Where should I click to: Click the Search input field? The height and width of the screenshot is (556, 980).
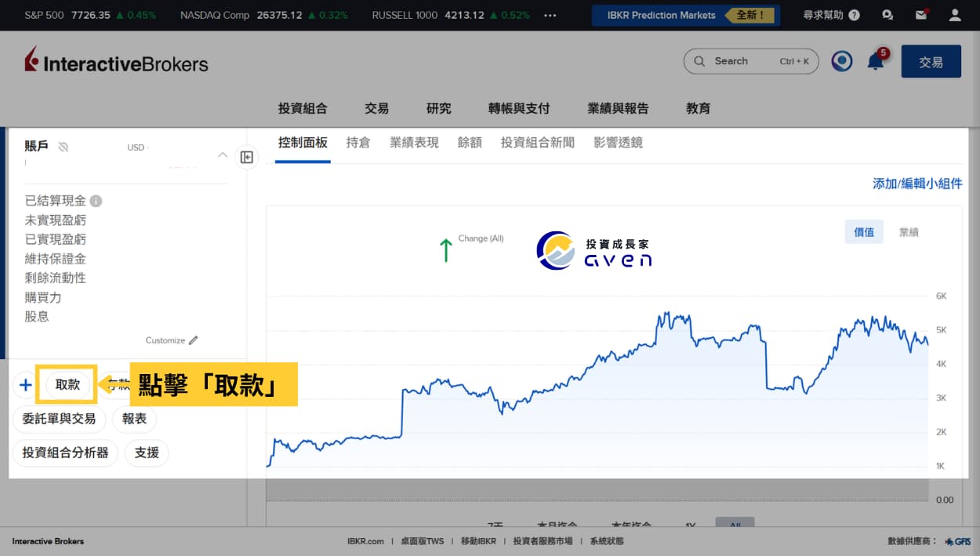click(x=751, y=61)
